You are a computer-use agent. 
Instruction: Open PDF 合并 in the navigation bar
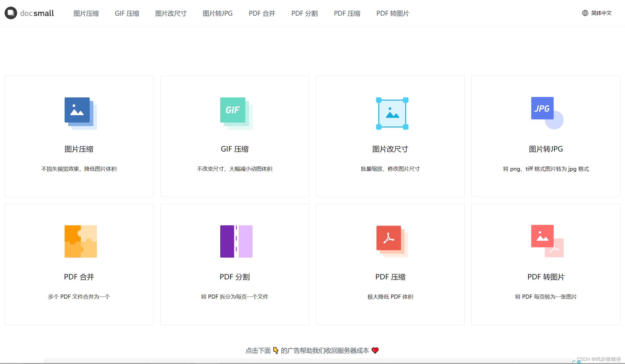pos(262,13)
